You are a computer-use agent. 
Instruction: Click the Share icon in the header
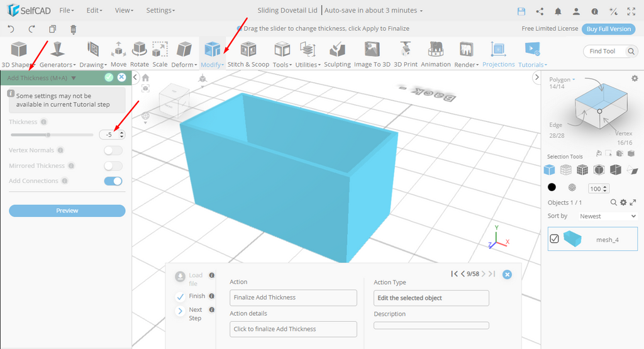(540, 11)
